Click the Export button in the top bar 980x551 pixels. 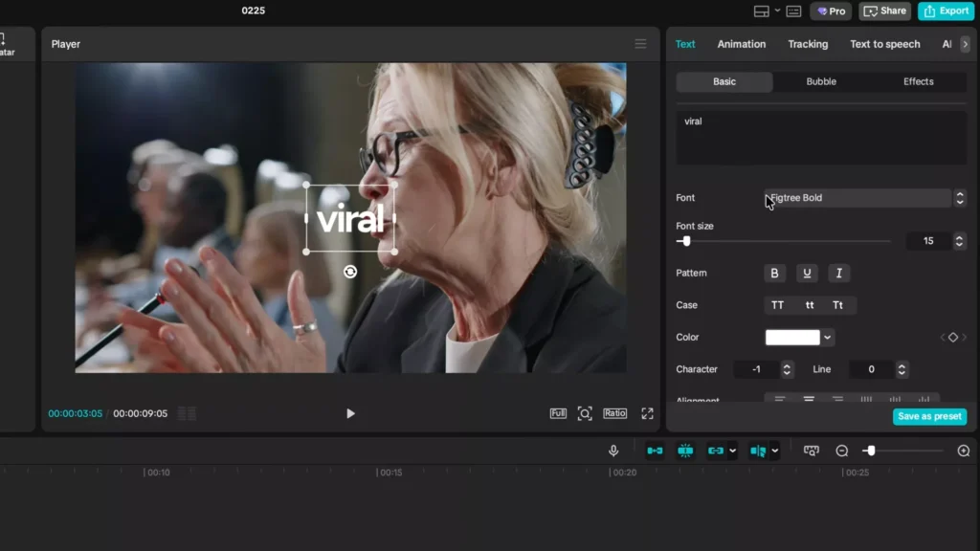point(946,11)
